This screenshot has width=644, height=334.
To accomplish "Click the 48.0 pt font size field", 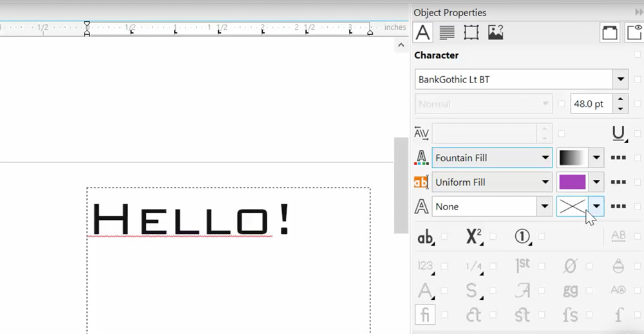I will point(591,104).
